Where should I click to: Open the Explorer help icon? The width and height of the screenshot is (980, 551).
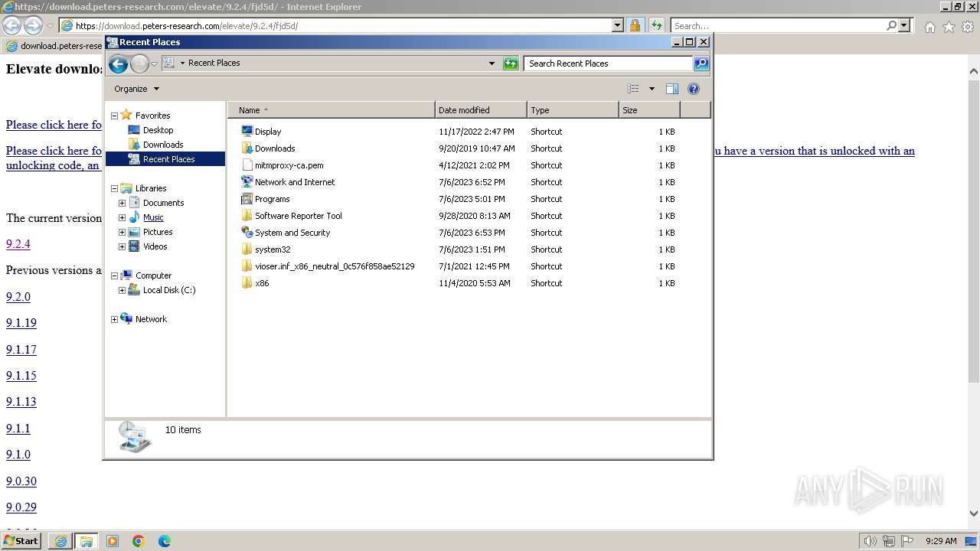[694, 89]
